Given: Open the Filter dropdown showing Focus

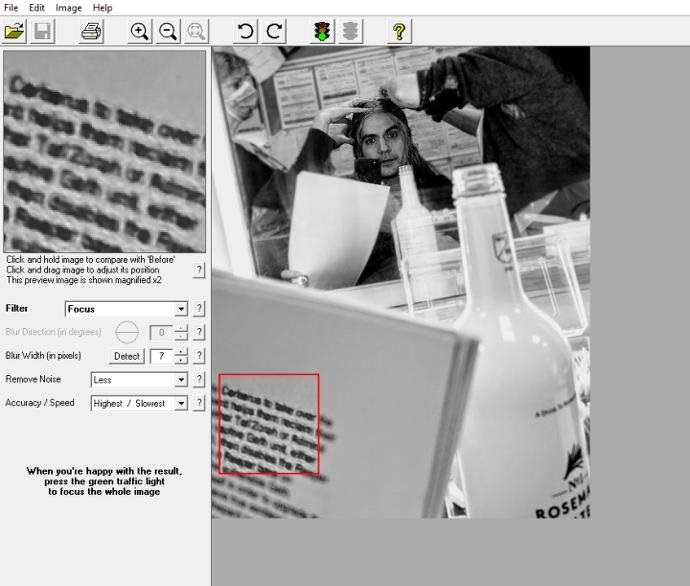Looking at the screenshot, I should (181, 309).
